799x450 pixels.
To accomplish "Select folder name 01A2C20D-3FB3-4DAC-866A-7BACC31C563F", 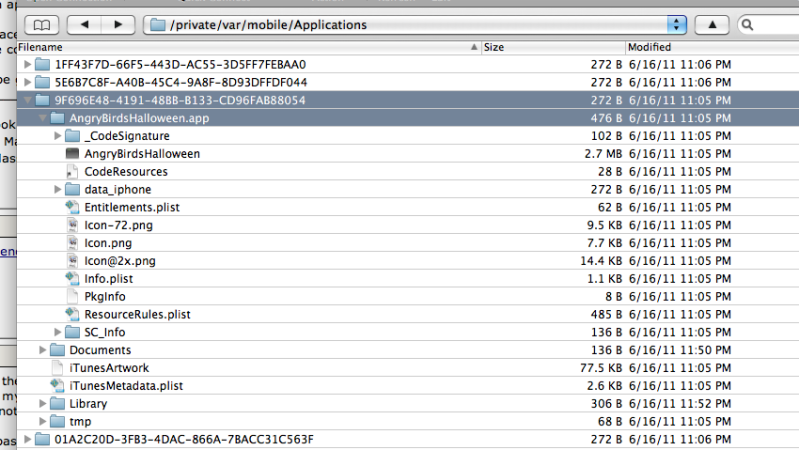I will click(x=184, y=439).
